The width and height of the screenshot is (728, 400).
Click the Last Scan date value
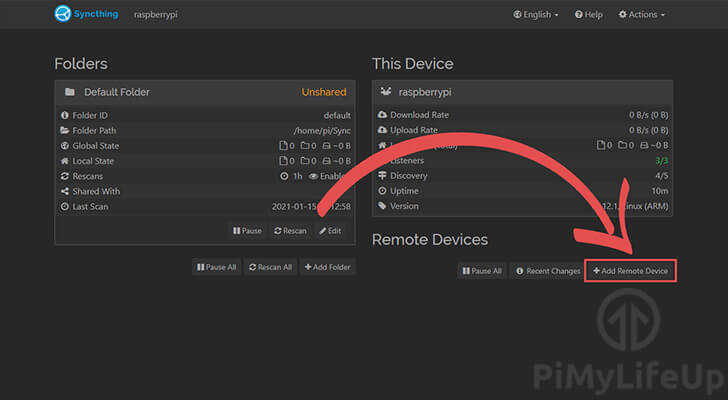(311, 206)
